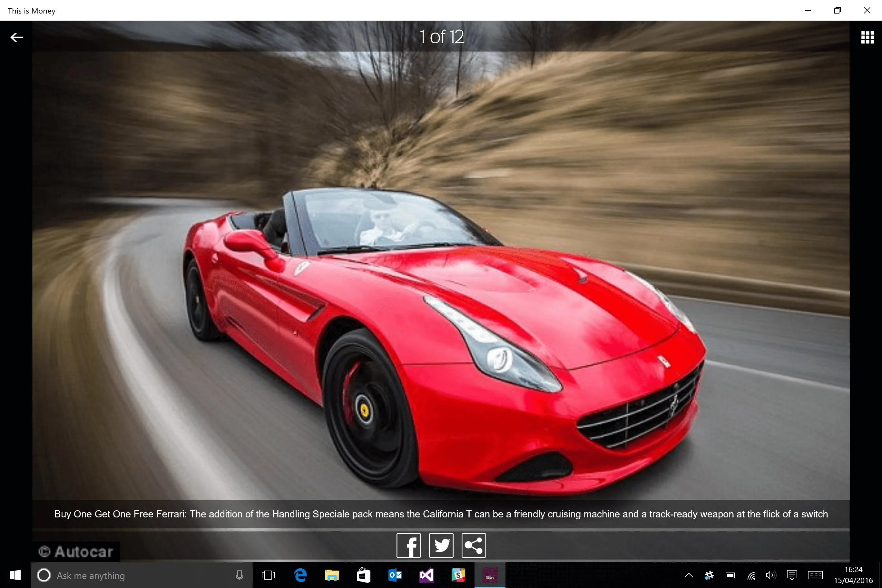Viewport: 882px width, 588px height.
Task: Click the Windows Start button
Action: [15, 575]
